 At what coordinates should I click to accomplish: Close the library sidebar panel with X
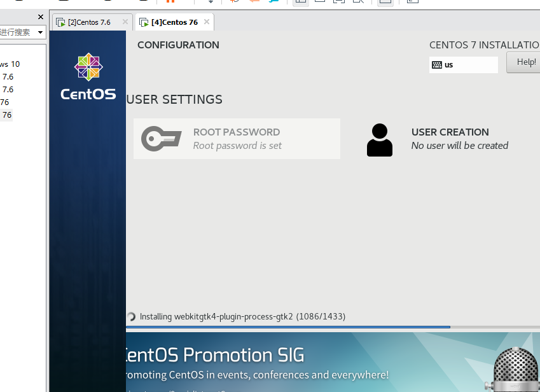pyautogui.click(x=41, y=17)
